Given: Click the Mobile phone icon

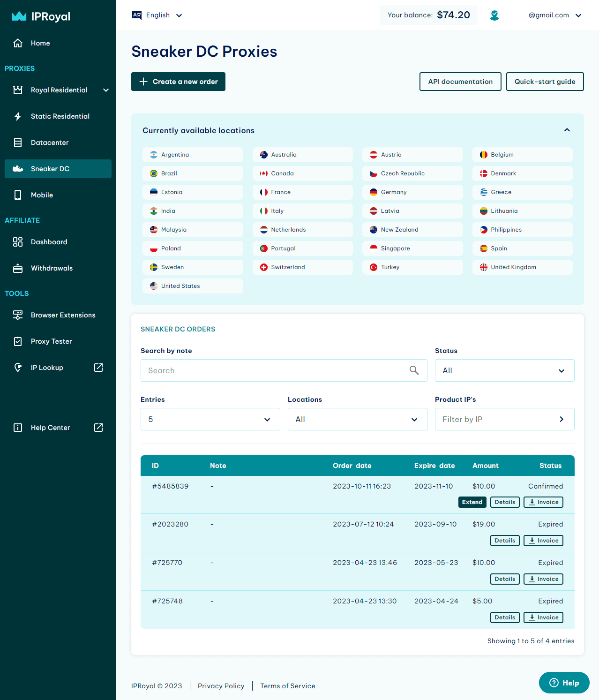Looking at the screenshot, I should pos(18,195).
